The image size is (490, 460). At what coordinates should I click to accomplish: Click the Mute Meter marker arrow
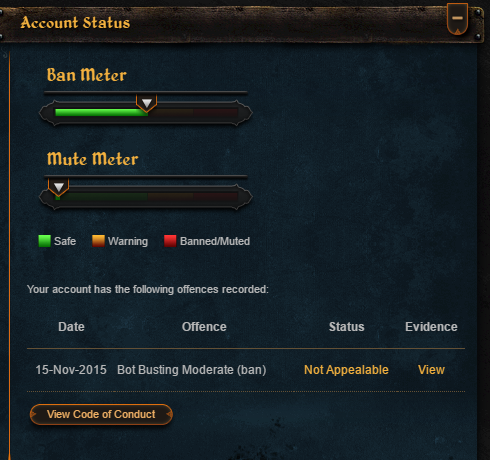click(x=59, y=187)
